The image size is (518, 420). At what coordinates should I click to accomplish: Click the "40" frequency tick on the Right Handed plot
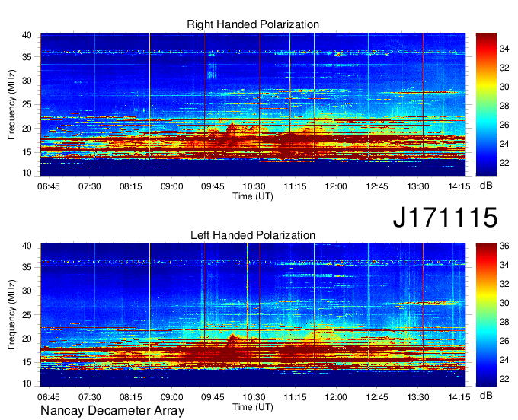click(x=27, y=35)
